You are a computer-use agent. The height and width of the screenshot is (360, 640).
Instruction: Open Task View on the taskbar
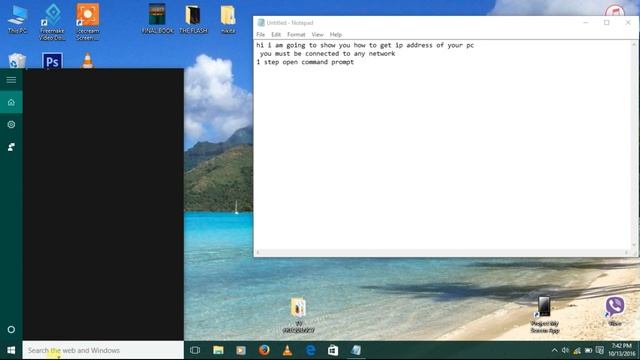point(195,350)
